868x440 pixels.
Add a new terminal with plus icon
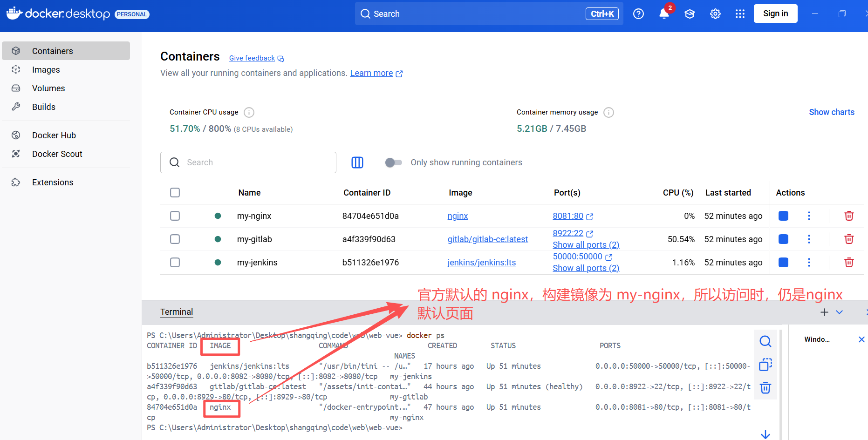coord(824,312)
